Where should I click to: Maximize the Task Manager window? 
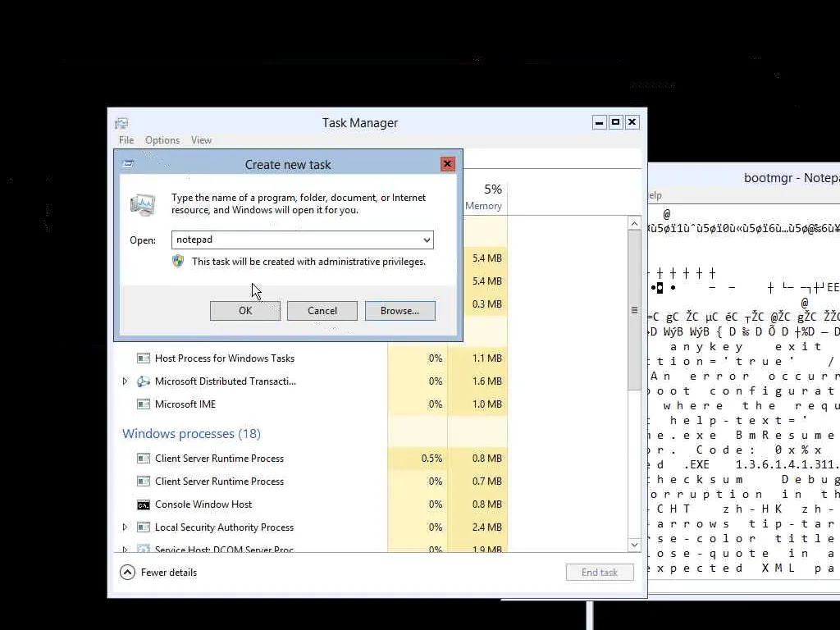click(615, 123)
